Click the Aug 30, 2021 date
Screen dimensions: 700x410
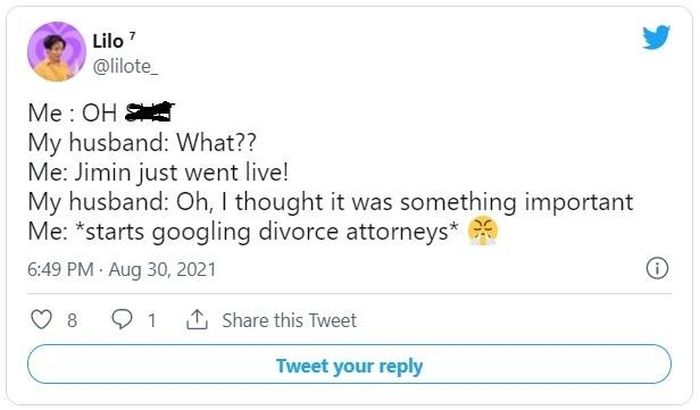162,269
